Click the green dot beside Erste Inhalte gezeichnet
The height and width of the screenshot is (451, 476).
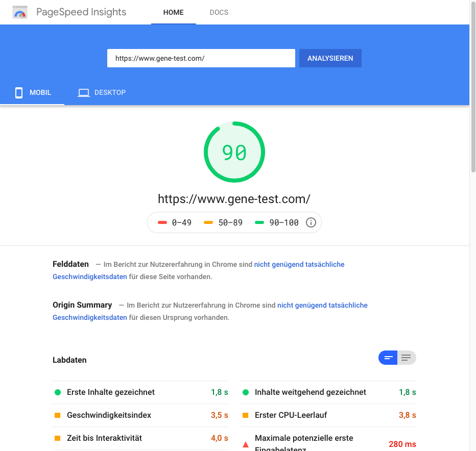pos(57,392)
